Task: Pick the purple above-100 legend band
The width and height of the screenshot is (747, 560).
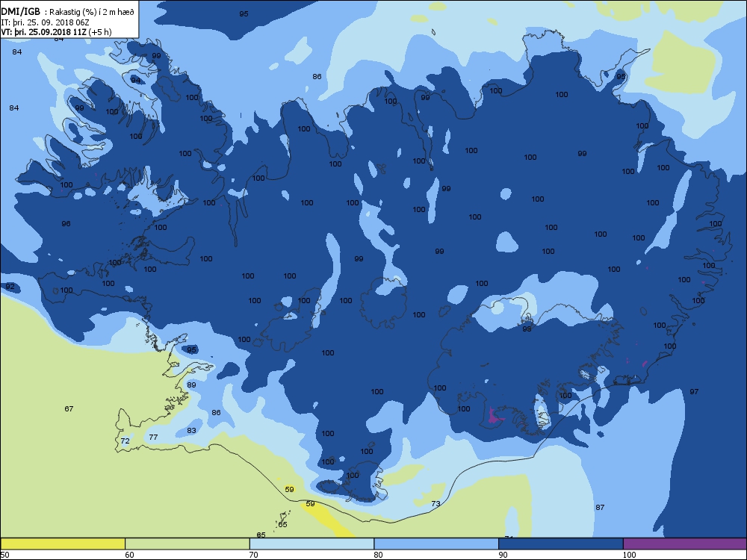Action: (684, 544)
